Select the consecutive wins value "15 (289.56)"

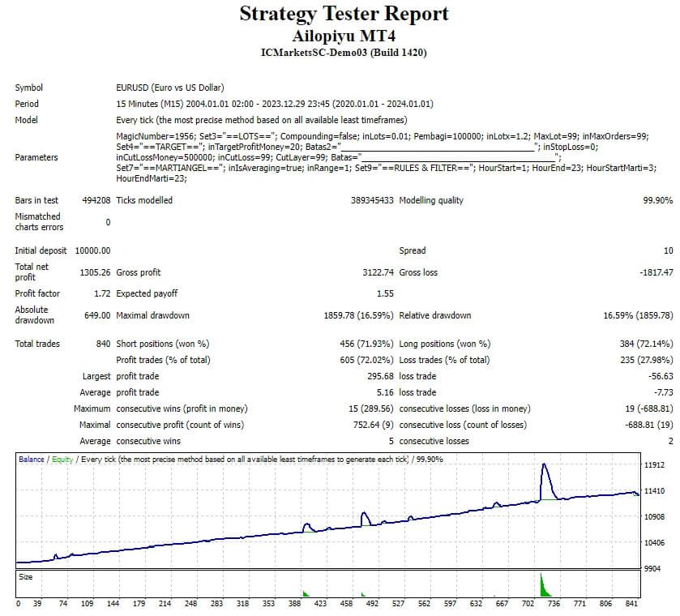[x=371, y=409]
